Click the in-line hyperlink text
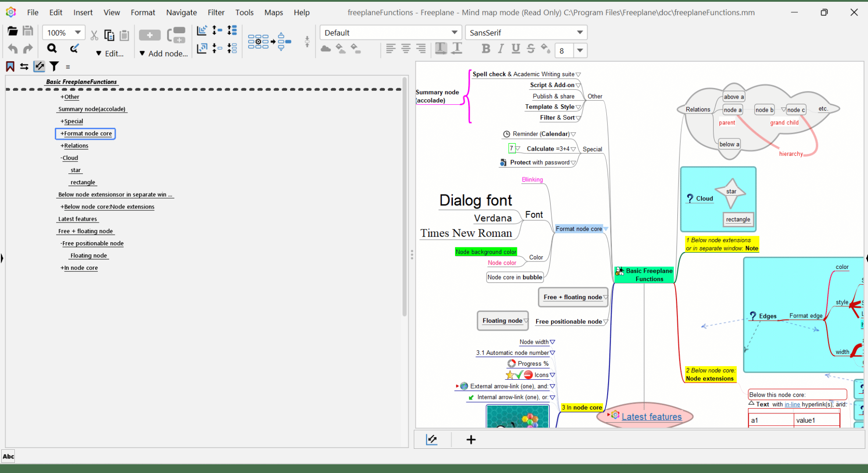This screenshot has width=868, height=473. point(792,404)
